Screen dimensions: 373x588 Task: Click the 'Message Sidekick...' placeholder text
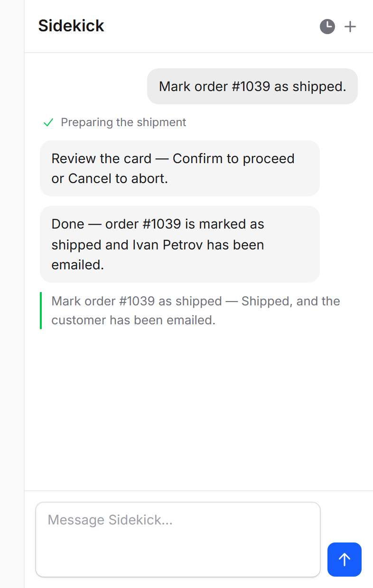point(110,520)
